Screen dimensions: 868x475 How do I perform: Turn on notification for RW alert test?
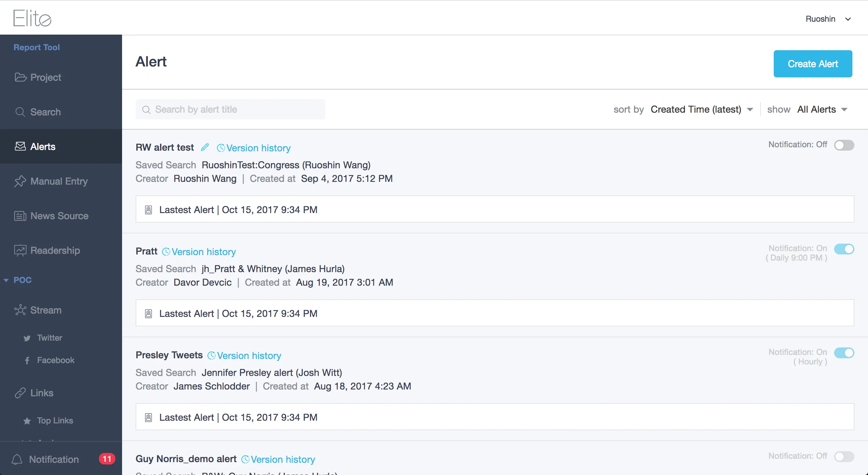click(844, 145)
